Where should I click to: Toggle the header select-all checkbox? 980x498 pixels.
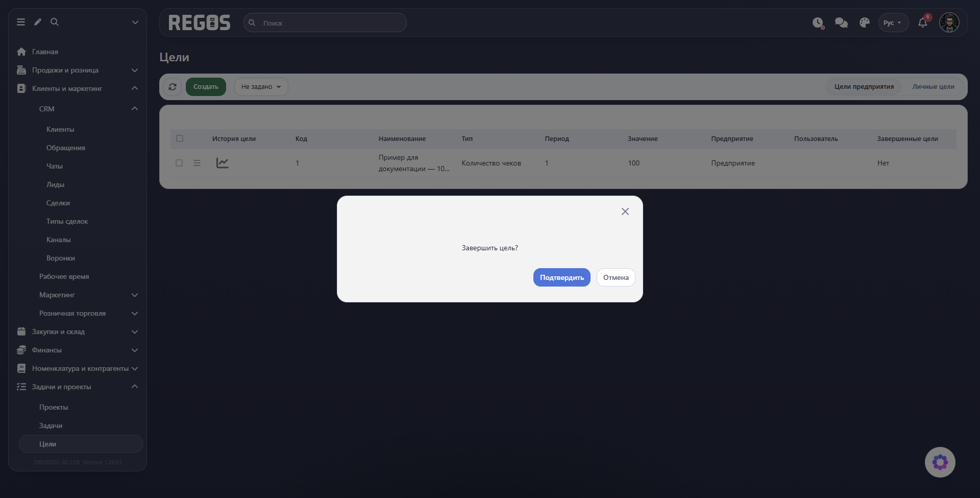click(180, 138)
